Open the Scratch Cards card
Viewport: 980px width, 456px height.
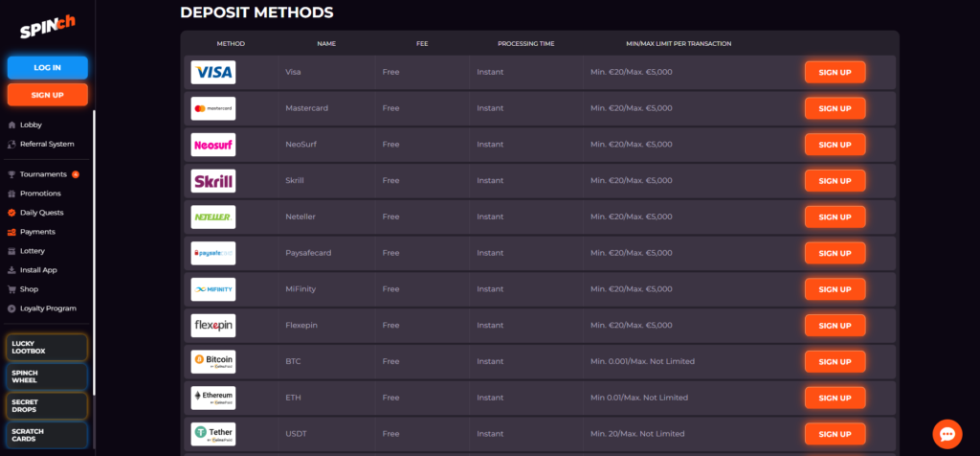47,435
